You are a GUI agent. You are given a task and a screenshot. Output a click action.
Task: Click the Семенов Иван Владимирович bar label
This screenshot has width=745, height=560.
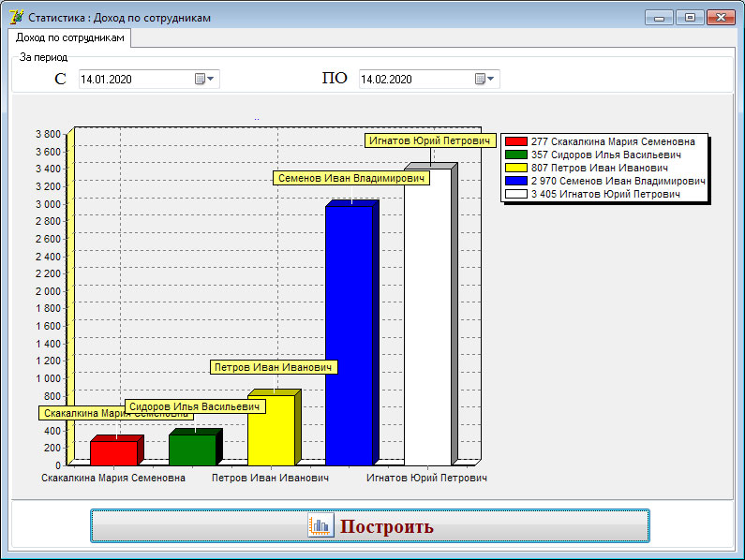pyautogui.click(x=347, y=178)
